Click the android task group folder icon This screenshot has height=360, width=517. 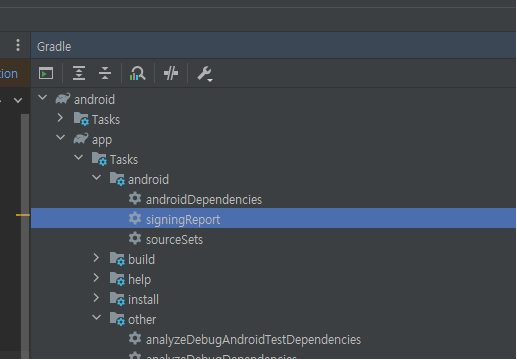coord(117,179)
